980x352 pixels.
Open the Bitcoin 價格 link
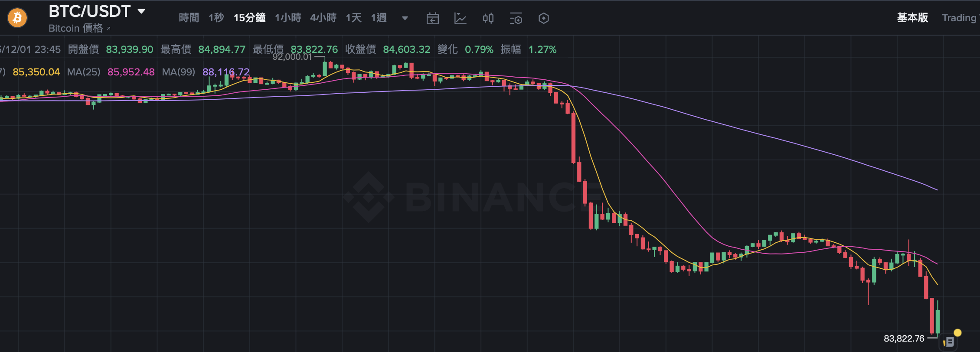75,28
